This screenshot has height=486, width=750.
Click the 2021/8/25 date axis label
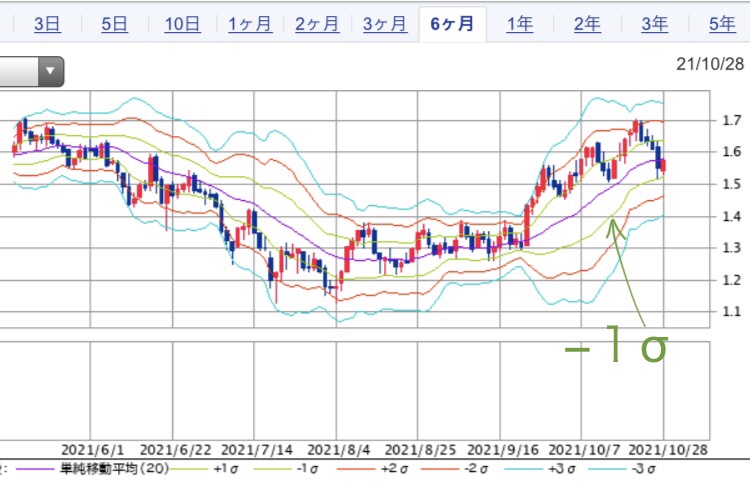420,450
